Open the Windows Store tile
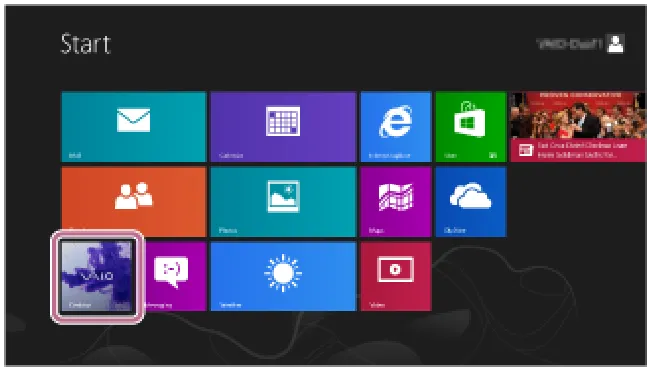Screen dimensions: 650x370 pos(471,126)
